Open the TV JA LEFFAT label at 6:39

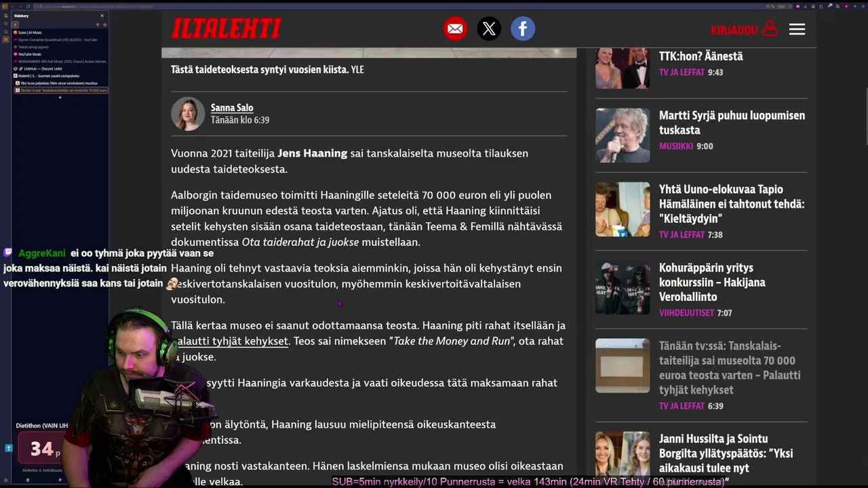[682, 405]
